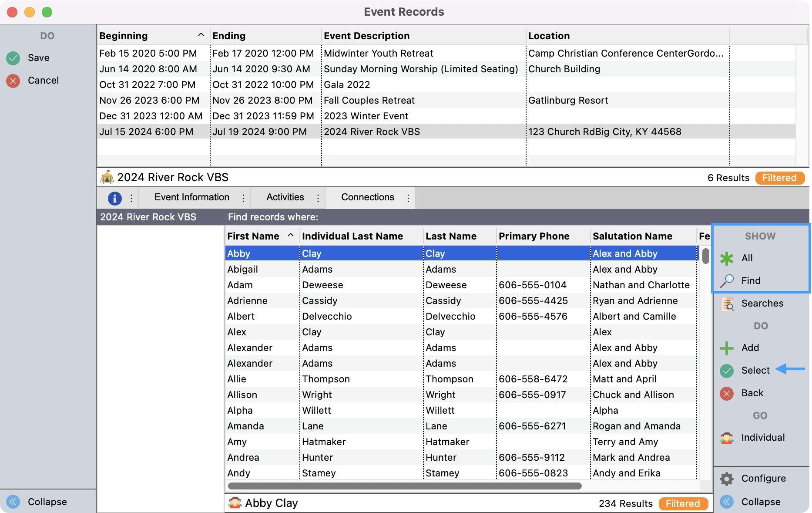The width and height of the screenshot is (812, 513).
Task: Toggle the Filtered badge beside 234 Results
Action: pos(683,503)
